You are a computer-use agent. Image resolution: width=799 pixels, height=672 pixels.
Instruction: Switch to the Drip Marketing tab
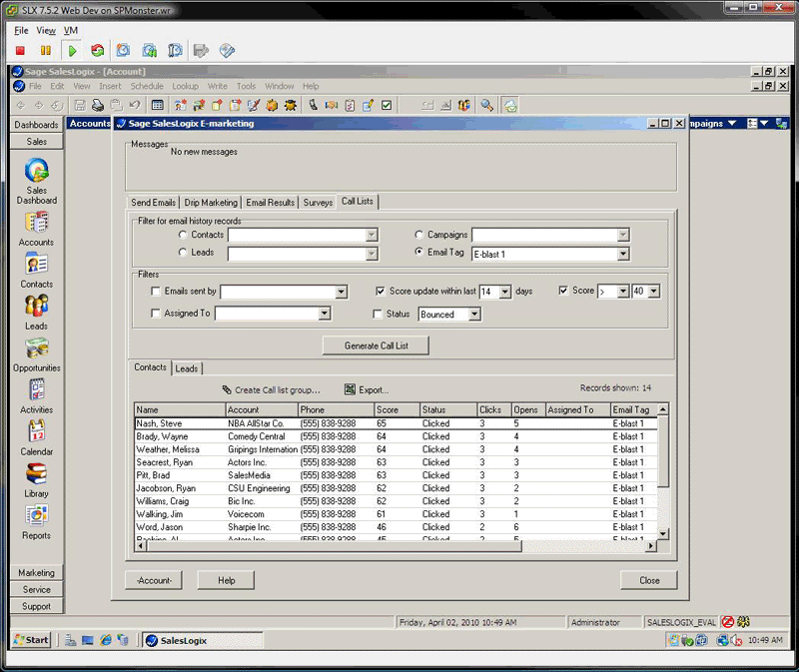pyautogui.click(x=211, y=203)
